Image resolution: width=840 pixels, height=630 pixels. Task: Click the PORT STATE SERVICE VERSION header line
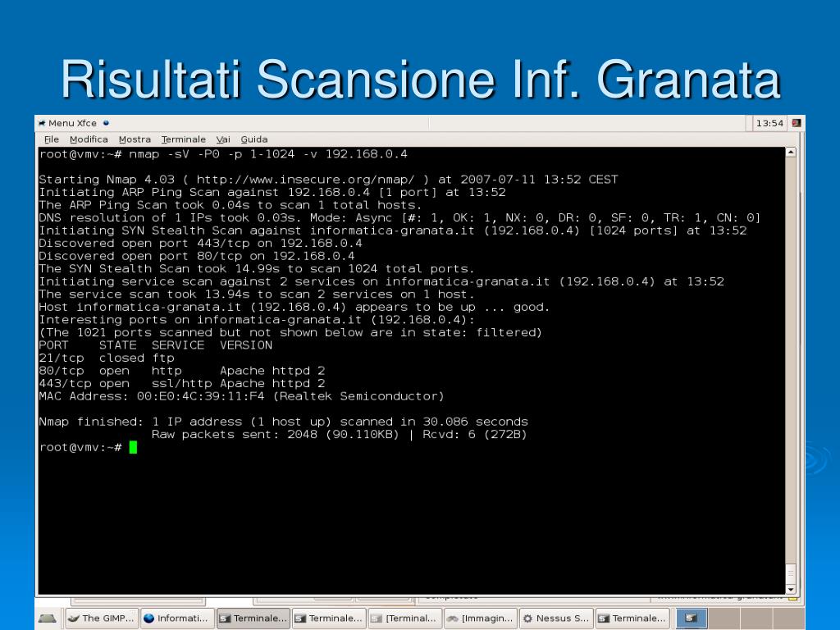155,345
